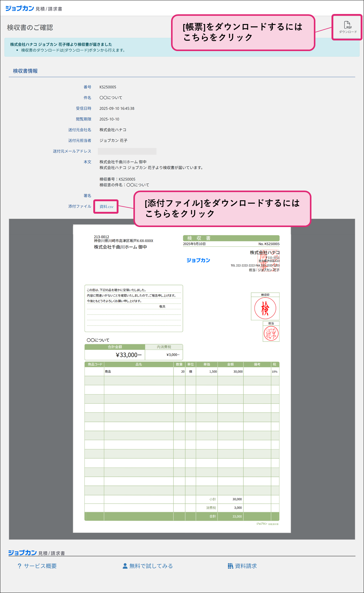Open the 無料で試してみる link
Image resolution: width=364 pixels, height=593 pixels.
(151, 566)
